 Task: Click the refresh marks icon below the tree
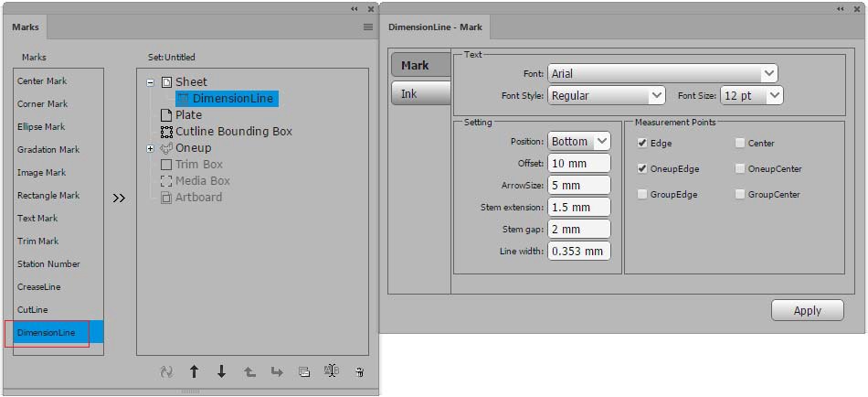click(166, 371)
